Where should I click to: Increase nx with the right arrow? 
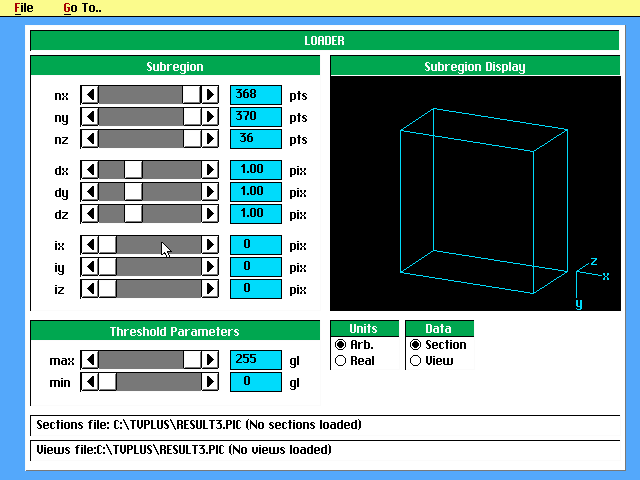[x=210, y=95]
